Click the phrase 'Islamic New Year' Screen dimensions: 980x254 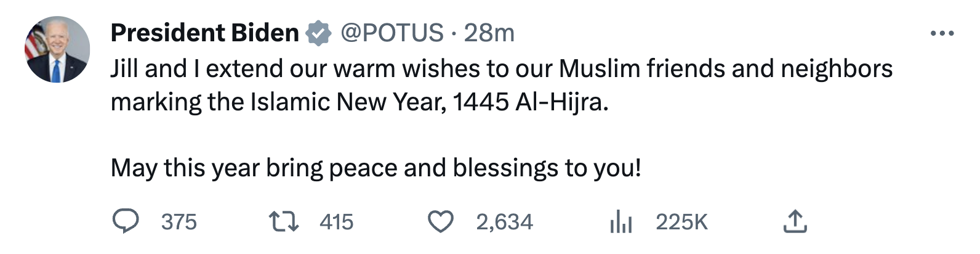pyautogui.click(x=346, y=102)
